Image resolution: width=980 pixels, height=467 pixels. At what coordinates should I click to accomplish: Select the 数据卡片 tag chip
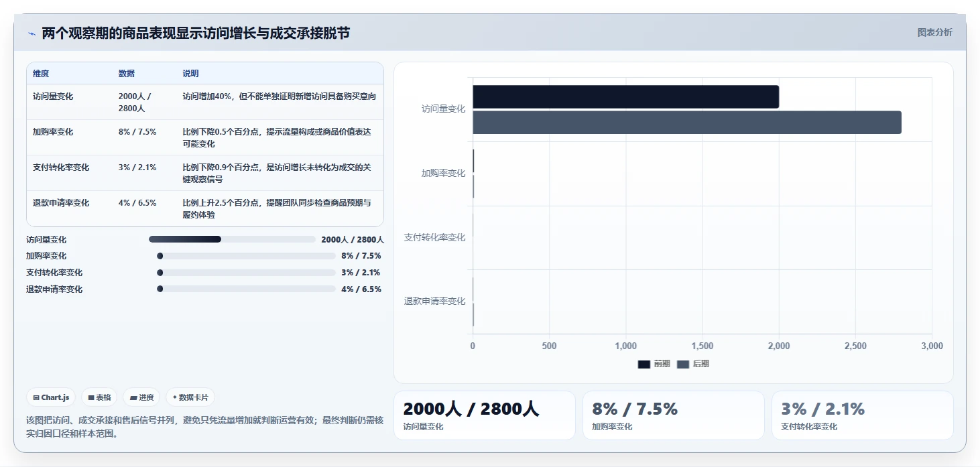tap(190, 397)
